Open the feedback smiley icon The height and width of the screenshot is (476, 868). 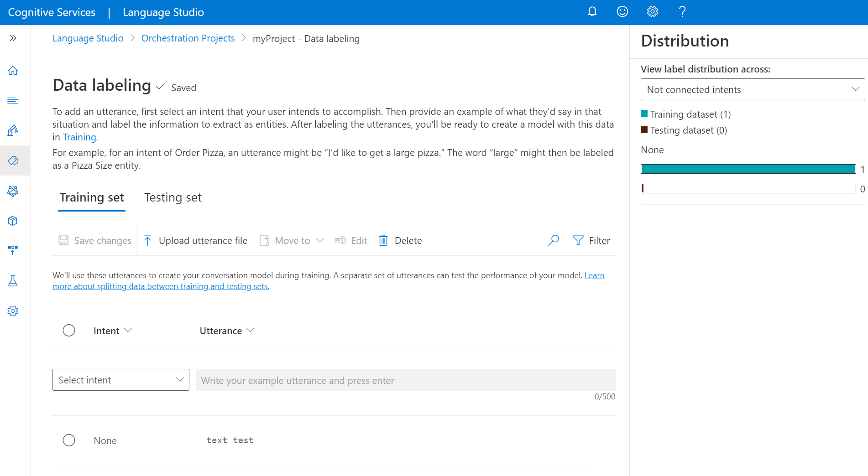pyautogui.click(x=622, y=11)
